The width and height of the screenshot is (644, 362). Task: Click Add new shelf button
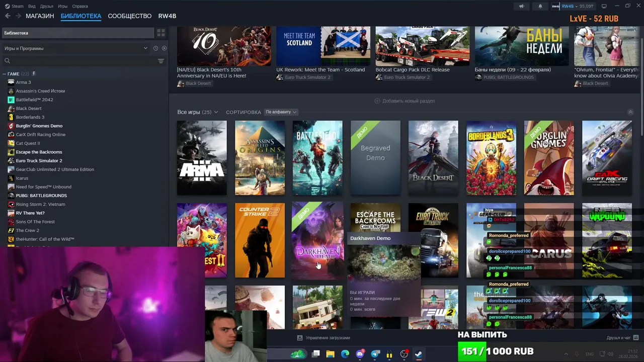pyautogui.click(x=405, y=101)
